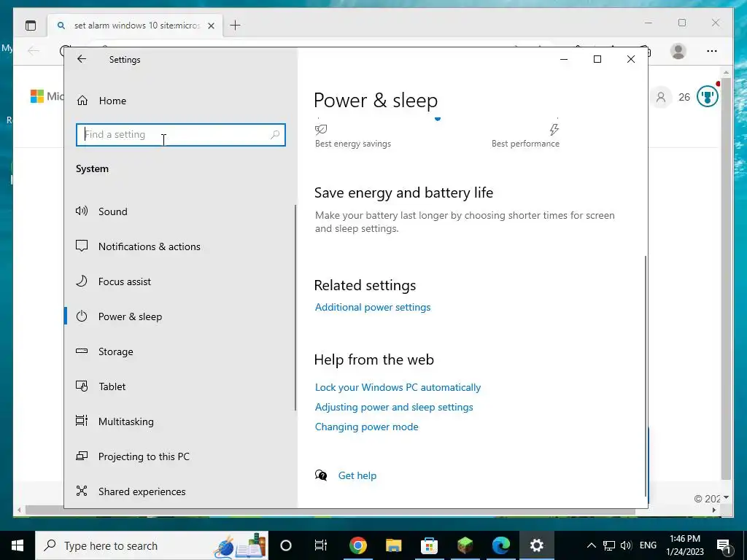The height and width of the screenshot is (560, 747).
Task: Open Adjusting power and sleep settings link
Action: pyautogui.click(x=394, y=407)
